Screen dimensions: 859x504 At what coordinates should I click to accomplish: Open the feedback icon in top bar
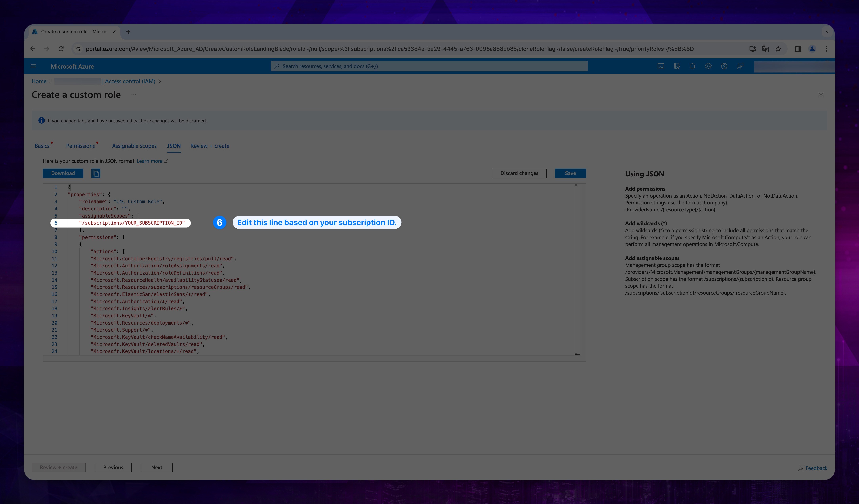740,66
